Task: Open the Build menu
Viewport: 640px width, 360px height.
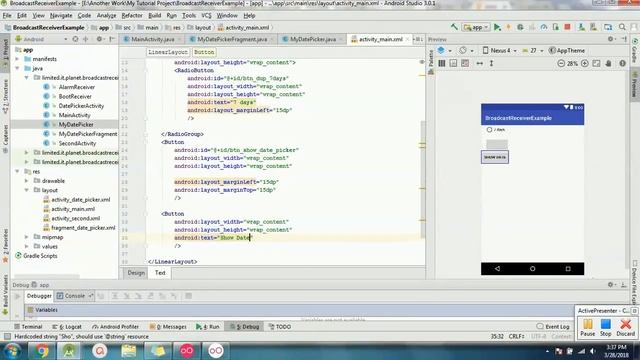Action: pyautogui.click(x=154, y=16)
